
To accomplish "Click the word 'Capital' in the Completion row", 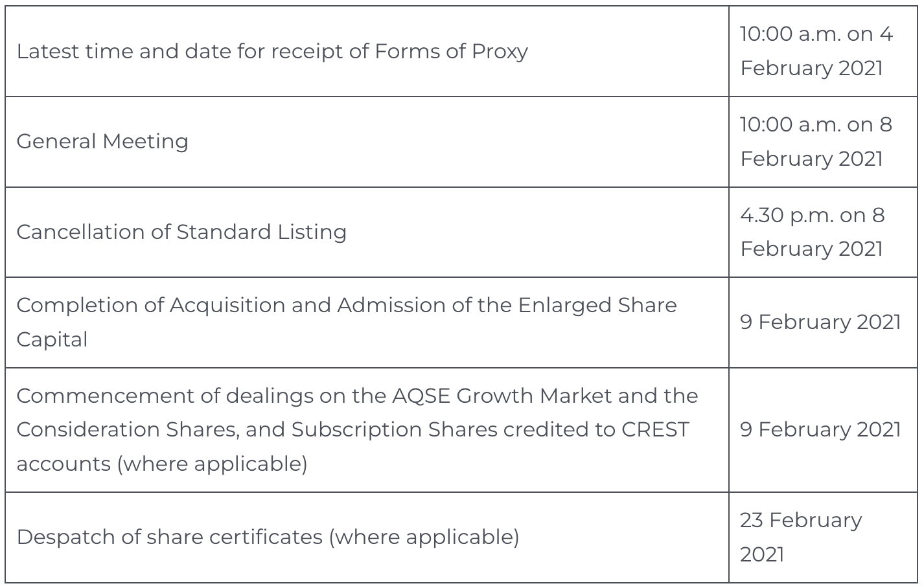I will [52, 339].
